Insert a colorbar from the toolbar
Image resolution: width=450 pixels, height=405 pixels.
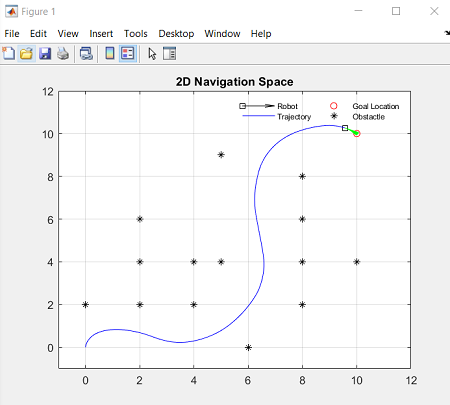(110, 53)
